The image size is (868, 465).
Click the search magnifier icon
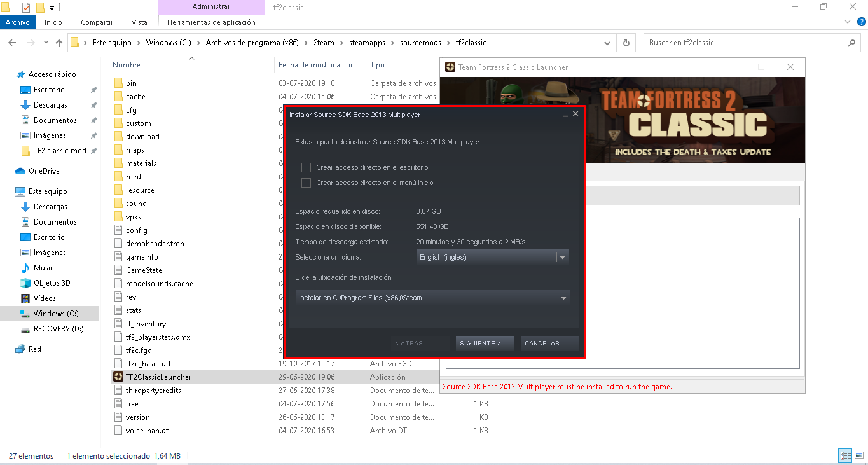pos(852,43)
